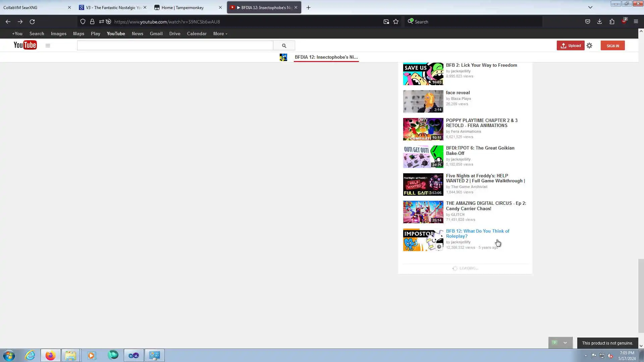Expand the More dropdown in Google bar
Viewport: 644px width, 362px height.
pos(220,34)
